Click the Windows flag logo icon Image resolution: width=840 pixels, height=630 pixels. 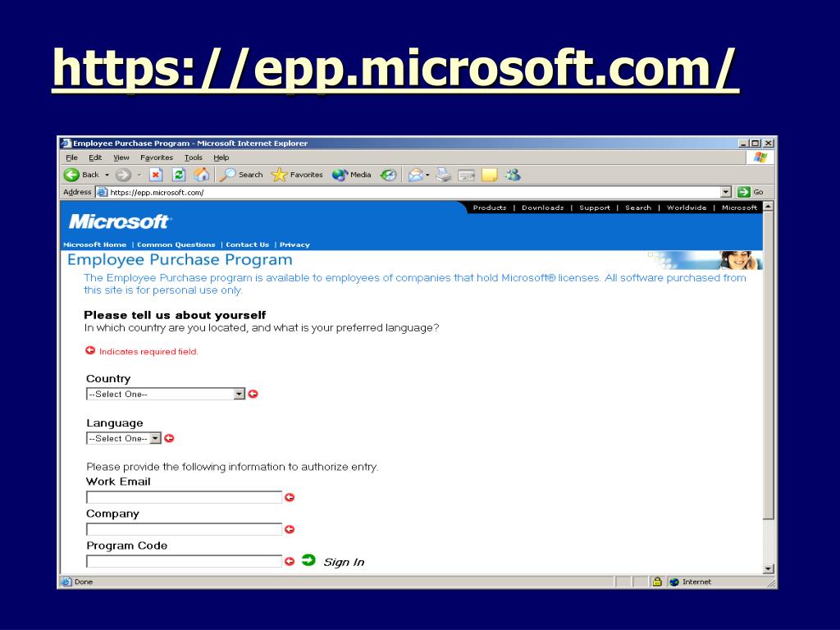point(760,157)
